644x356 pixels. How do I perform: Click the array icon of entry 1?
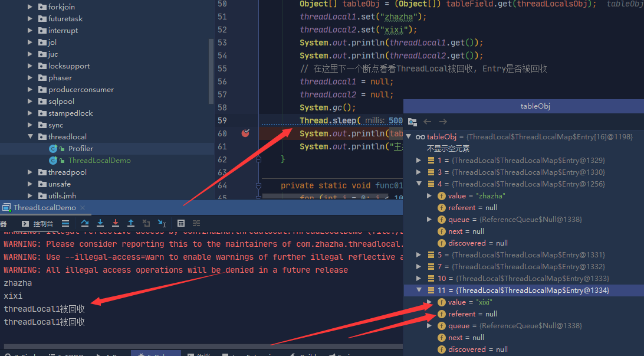pos(431,161)
